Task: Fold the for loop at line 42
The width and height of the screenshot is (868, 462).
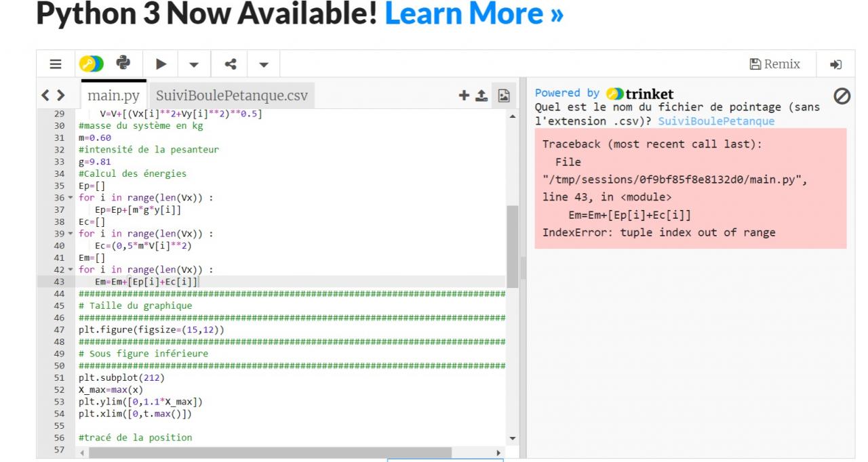Action: point(71,270)
